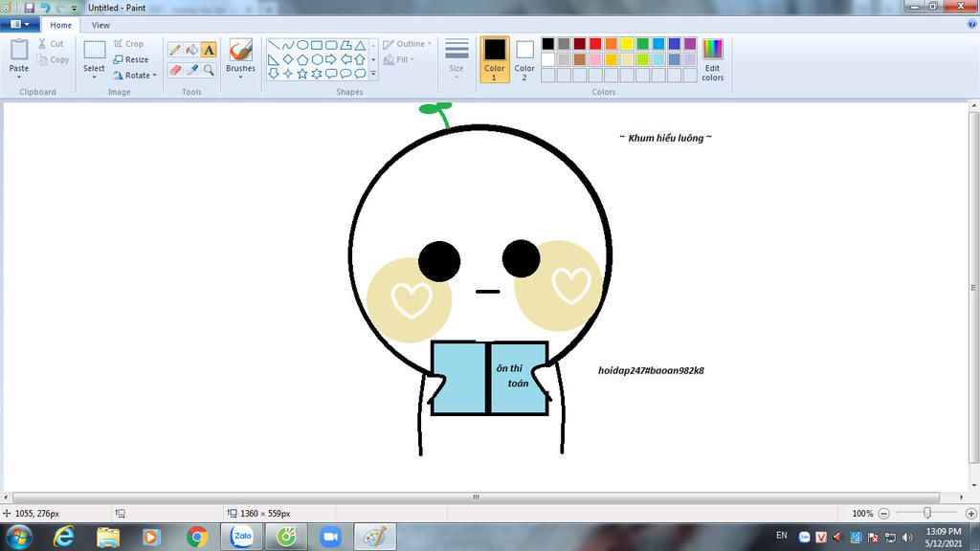Pick the Cloud callout shape
This screenshot has width=980, height=551.
pyautogui.click(x=360, y=74)
